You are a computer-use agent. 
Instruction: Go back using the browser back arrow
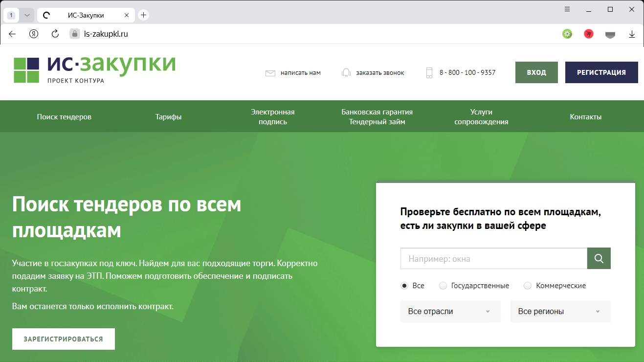[x=13, y=34]
